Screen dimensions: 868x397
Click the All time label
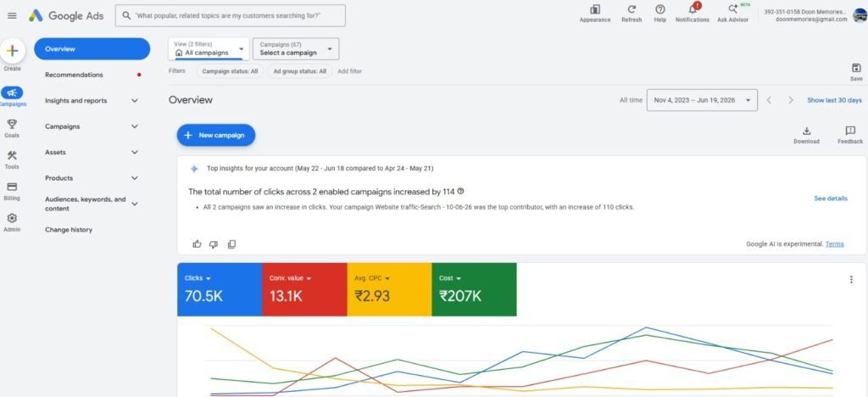(x=631, y=100)
